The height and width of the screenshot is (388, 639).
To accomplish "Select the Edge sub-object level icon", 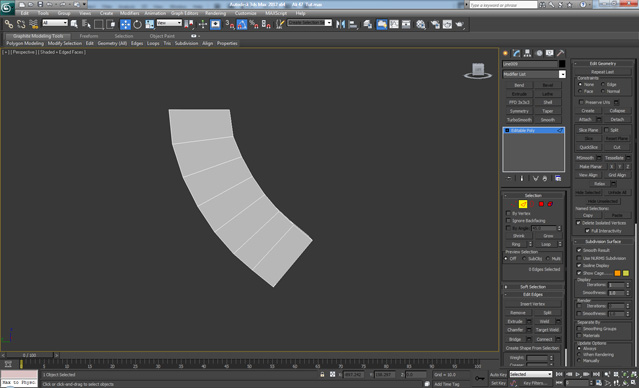I will (x=523, y=204).
